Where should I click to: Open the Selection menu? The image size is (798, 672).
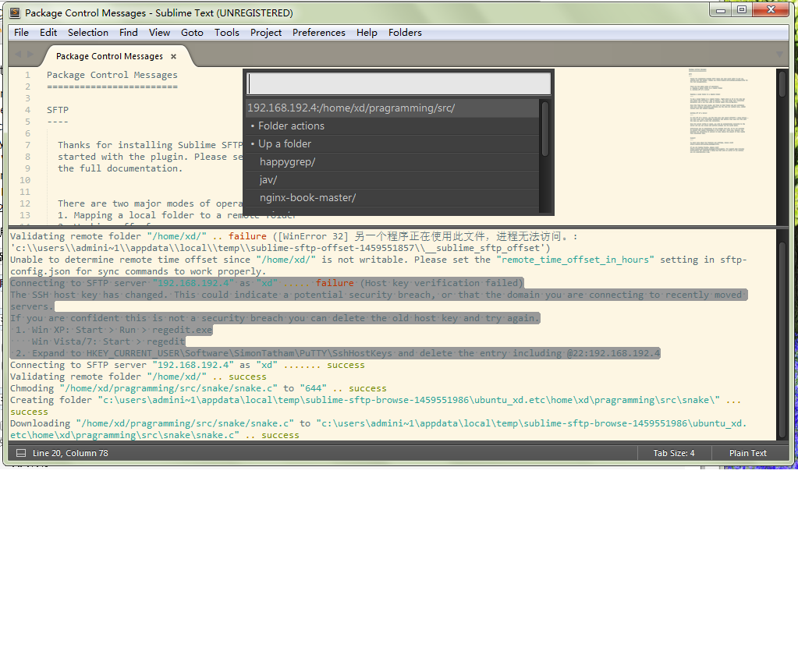click(x=88, y=33)
